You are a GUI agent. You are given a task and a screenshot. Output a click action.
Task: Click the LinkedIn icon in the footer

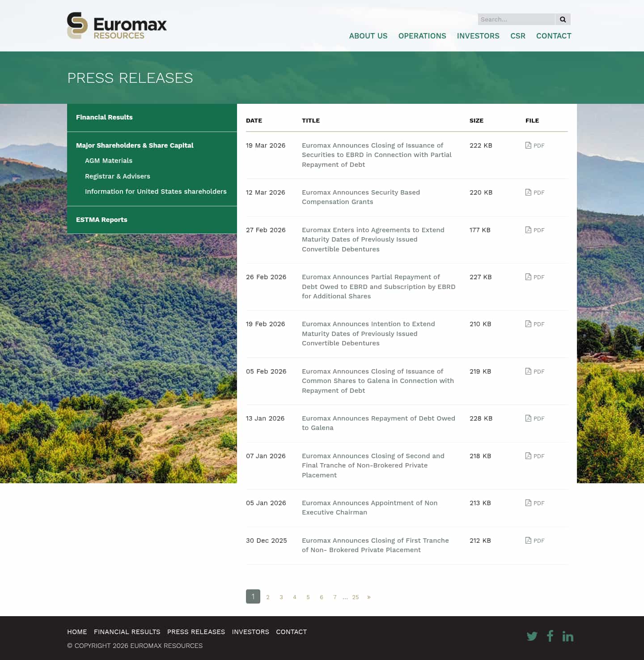(x=568, y=636)
